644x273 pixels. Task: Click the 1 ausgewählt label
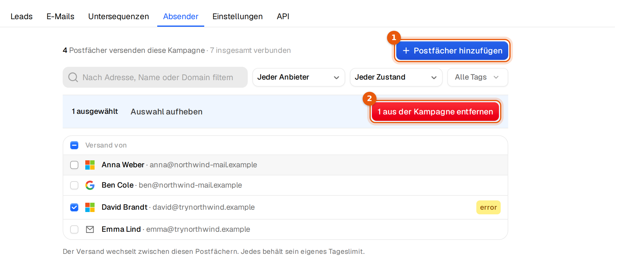point(95,112)
